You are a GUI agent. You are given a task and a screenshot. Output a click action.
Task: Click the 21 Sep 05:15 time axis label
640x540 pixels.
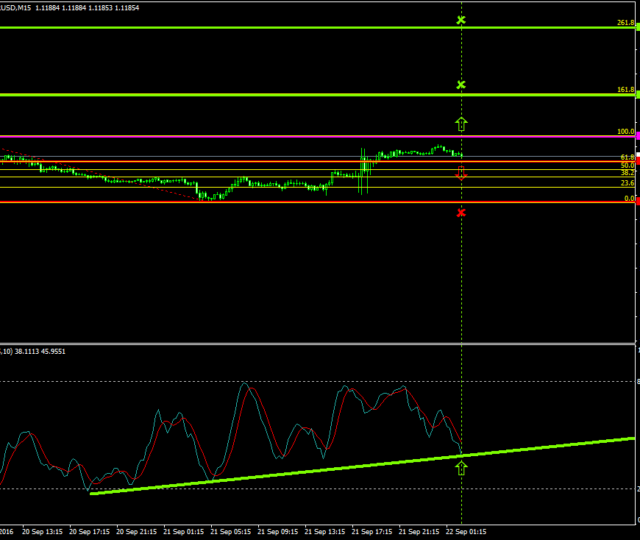229,531
